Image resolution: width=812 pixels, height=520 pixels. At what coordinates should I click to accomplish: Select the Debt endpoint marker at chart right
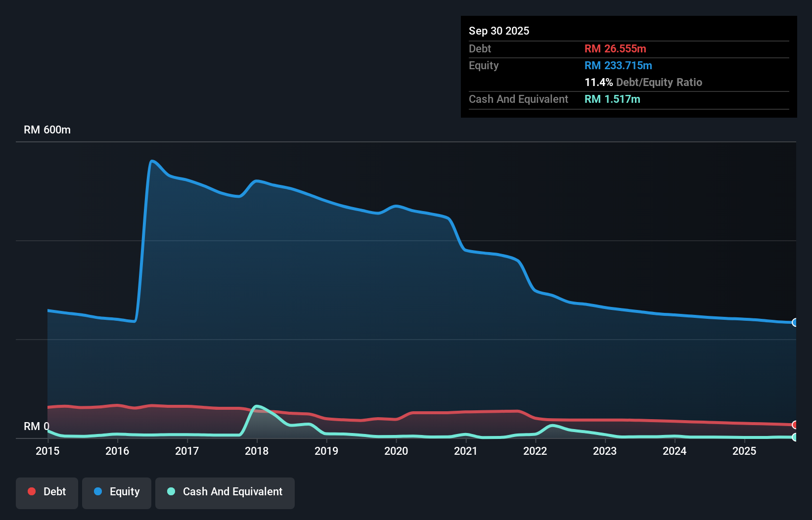pos(795,425)
